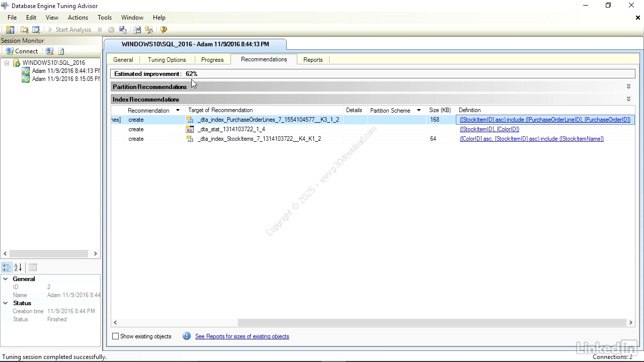Open See Reports for sizes link
644x362 pixels.
tap(242, 336)
